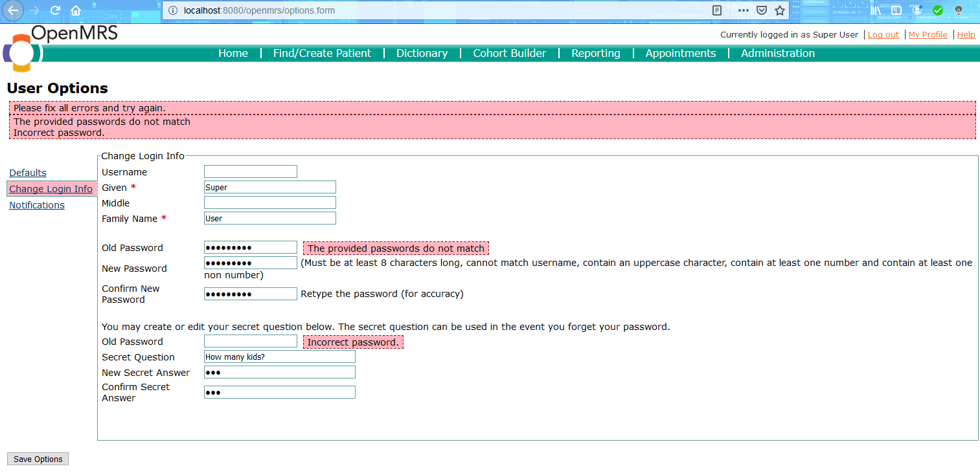980x473 pixels.
Task: Open the Firefox account avatar icon
Action: (x=917, y=10)
